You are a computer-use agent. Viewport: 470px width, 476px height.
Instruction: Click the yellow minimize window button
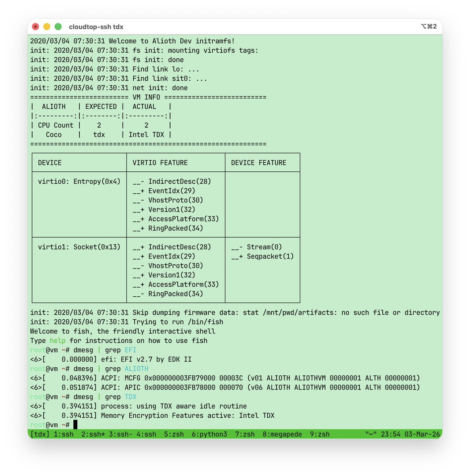click(x=47, y=27)
